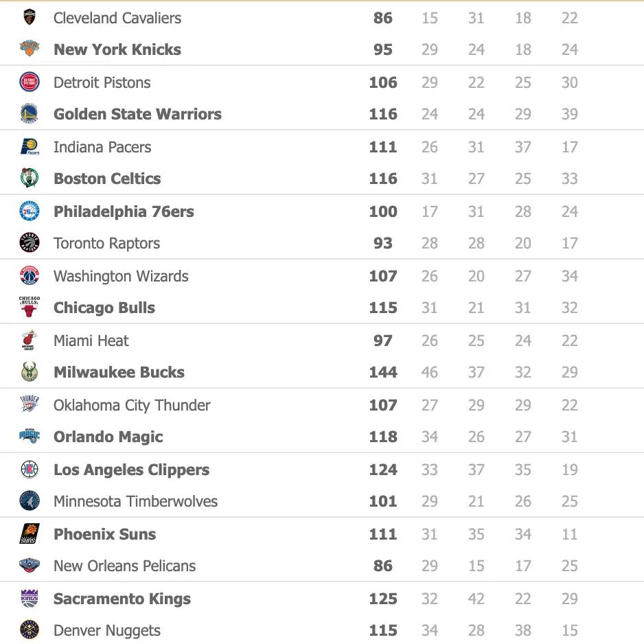Click the Phoenix Suns logo icon

pos(29,534)
